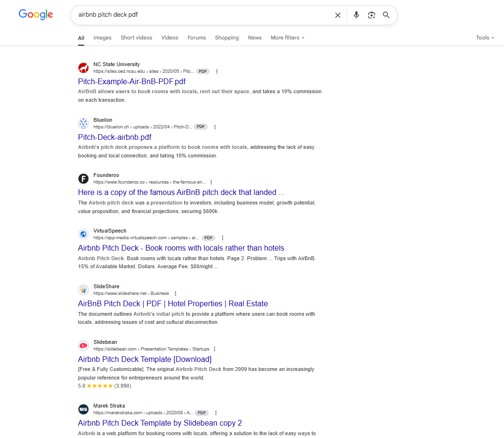Switch to the Forums tab
Image resolution: width=504 pixels, height=438 pixels.
tap(197, 38)
